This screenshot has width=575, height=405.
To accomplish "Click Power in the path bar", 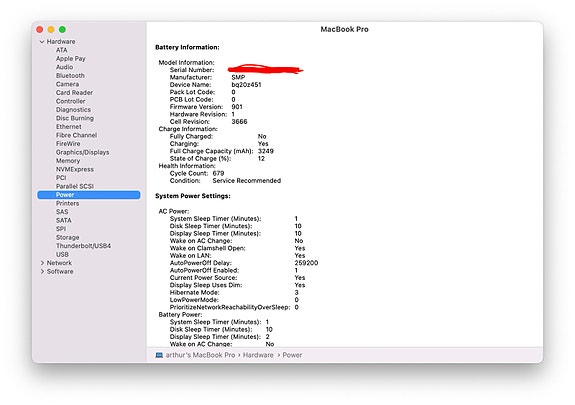I will tap(292, 355).
